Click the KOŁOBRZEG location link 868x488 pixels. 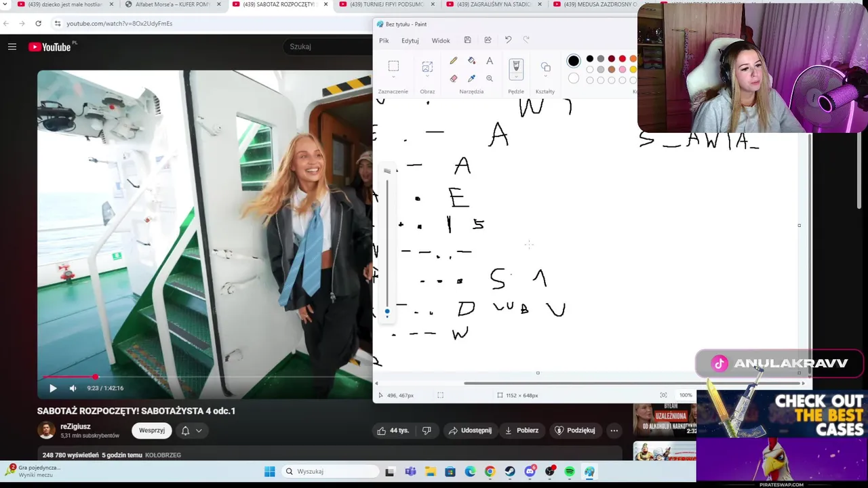(x=163, y=455)
